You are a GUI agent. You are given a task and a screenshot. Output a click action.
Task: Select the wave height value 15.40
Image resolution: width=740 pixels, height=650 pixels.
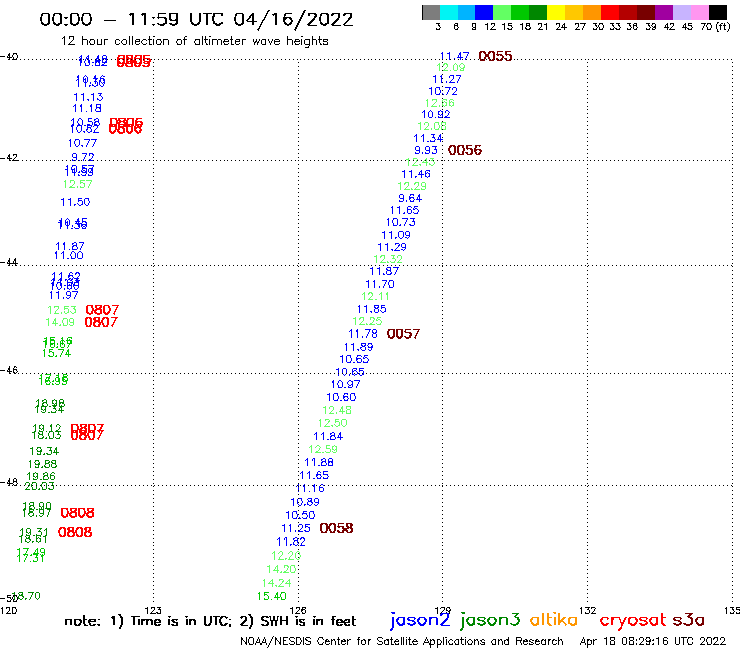click(x=271, y=597)
